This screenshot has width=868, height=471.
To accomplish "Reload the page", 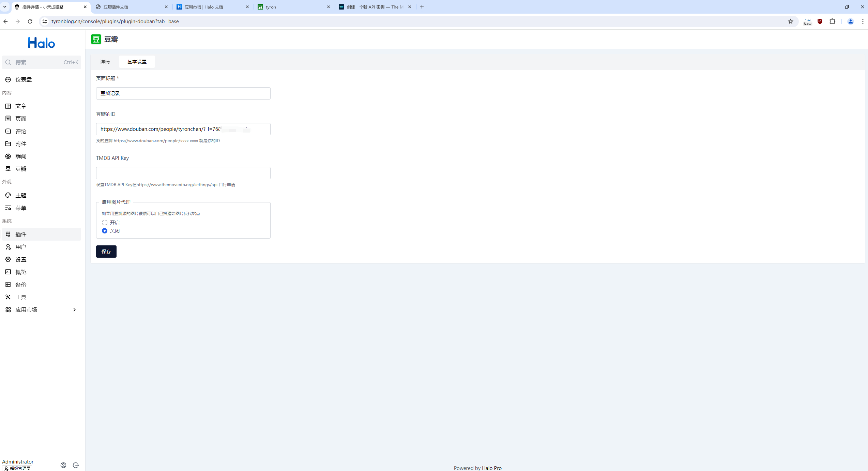I will coord(30,21).
